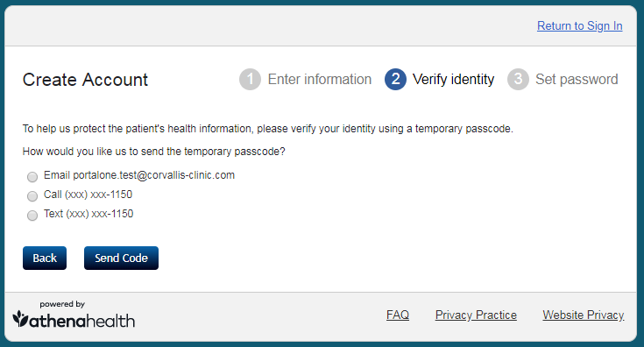Open the Return to Sign In link
Image resolution: width=644 pixels, height=347 pixels.
(x=579, y=26)
